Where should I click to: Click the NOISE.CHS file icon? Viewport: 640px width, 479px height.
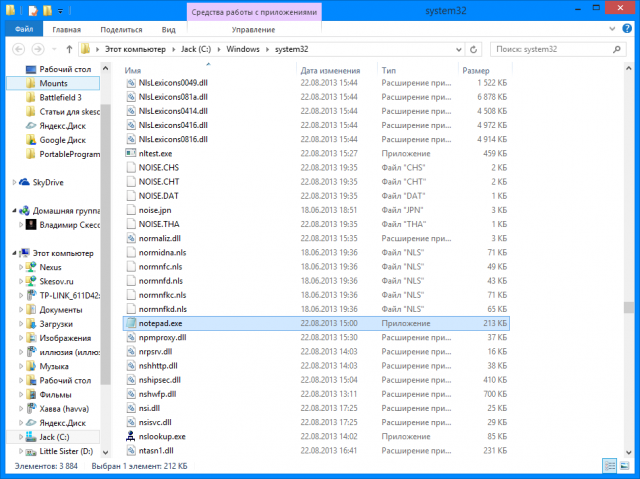(131, 168)
